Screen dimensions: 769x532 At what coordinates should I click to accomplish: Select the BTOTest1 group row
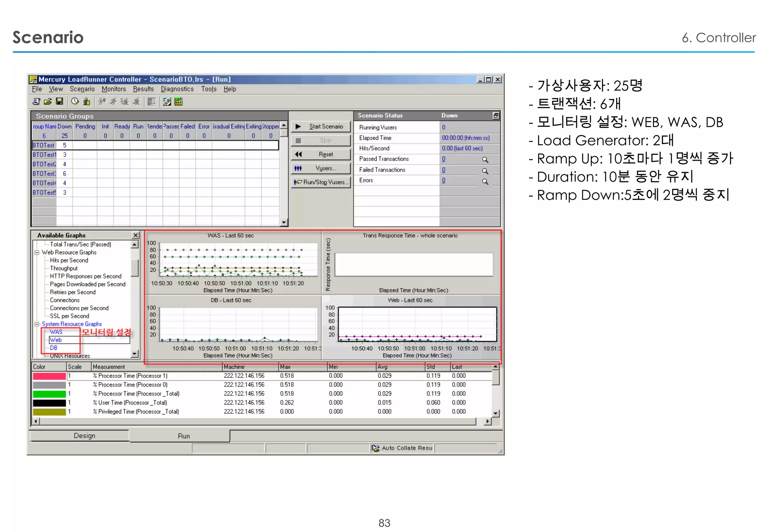coord(155,155)
